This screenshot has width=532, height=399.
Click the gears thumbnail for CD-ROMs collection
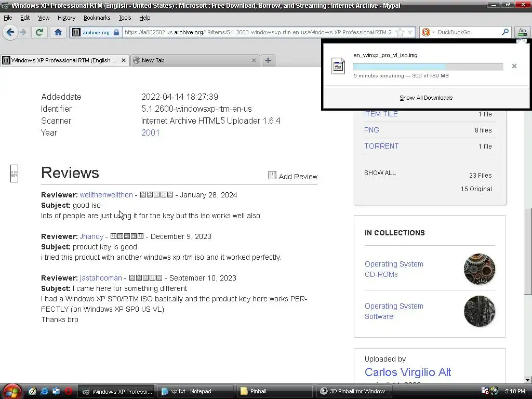(x=479, y=269)
